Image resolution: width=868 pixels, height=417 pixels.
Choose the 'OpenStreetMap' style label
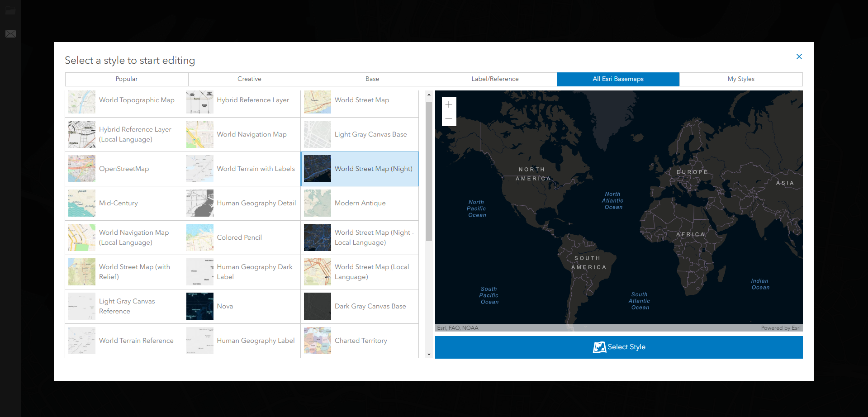tap(124, 169)
